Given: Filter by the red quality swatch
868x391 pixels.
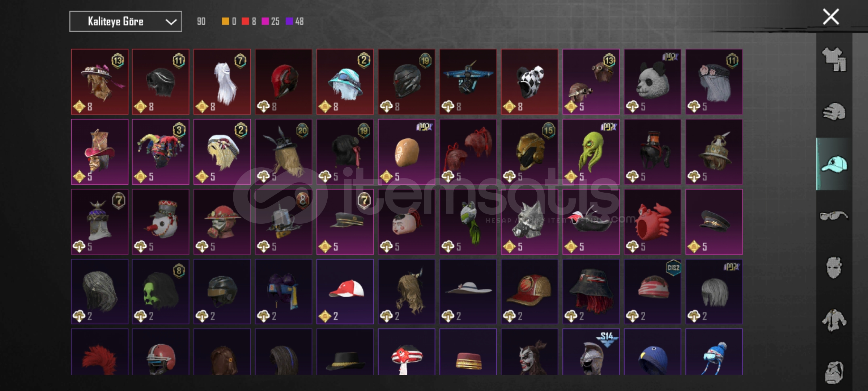Looking at the screenshot, I should [x=245, y=21].
